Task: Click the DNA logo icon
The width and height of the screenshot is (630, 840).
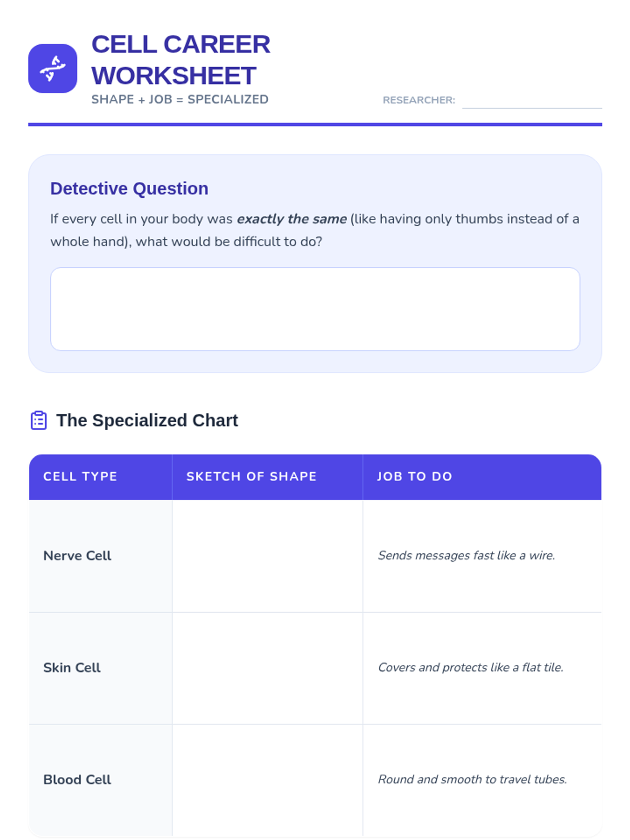Action: pyautogui.click(x=52, y=68)
